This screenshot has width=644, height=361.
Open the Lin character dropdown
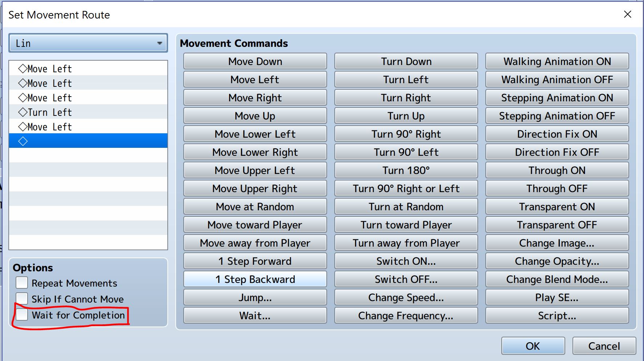[88, 43]
